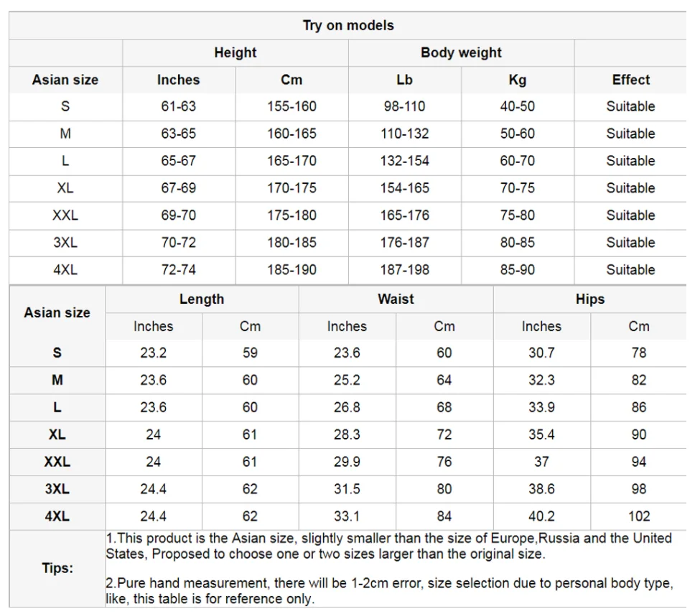Select the Hips column header
Viewport: 700px width, 614px height.
[589, 299]
